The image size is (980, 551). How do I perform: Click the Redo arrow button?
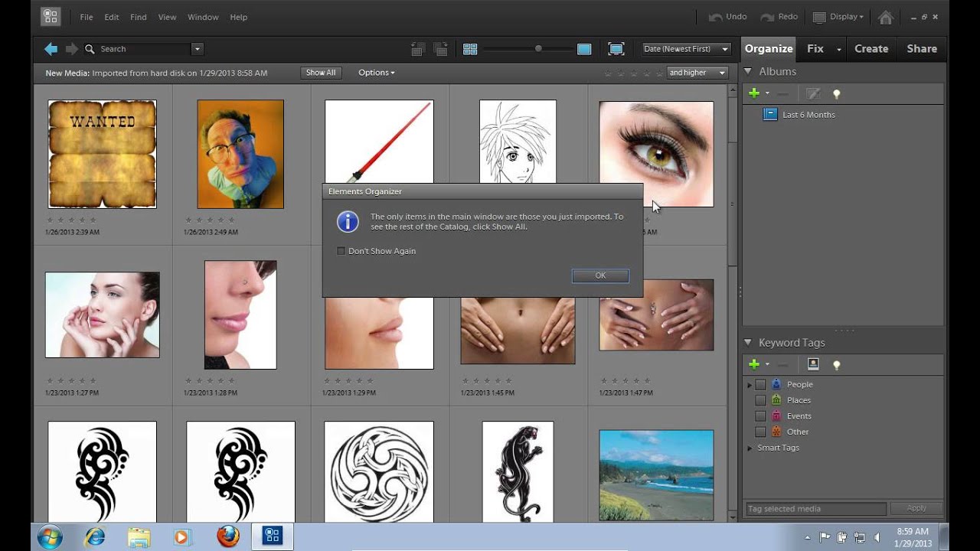779,17
